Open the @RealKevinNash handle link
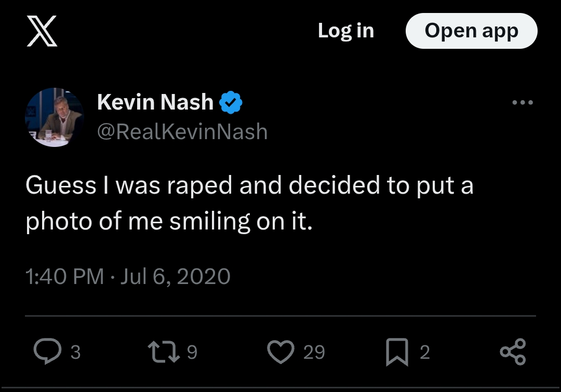The width and height of the screenshot is (561, 392). pyautogui.click(x=182, y=132)
